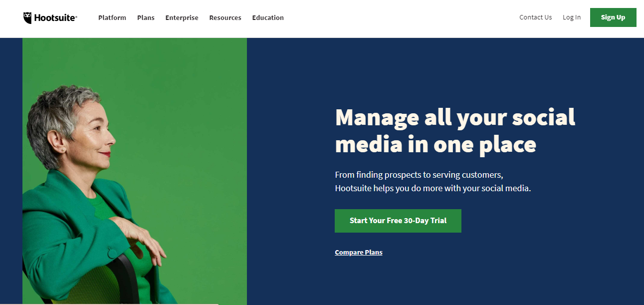Click the Hootsuite owl logo icon

tap(28, 18)
